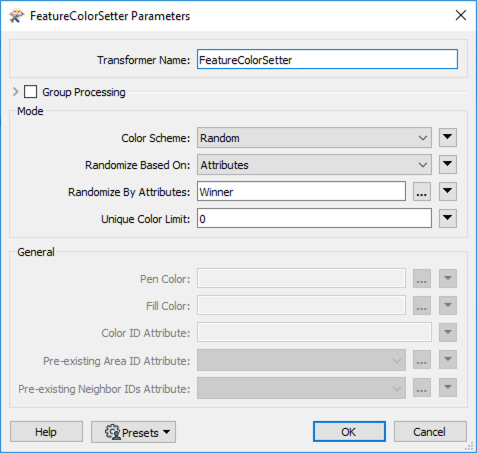
Task: Open the Presets dropdown button
Action: tap(133, 432)
